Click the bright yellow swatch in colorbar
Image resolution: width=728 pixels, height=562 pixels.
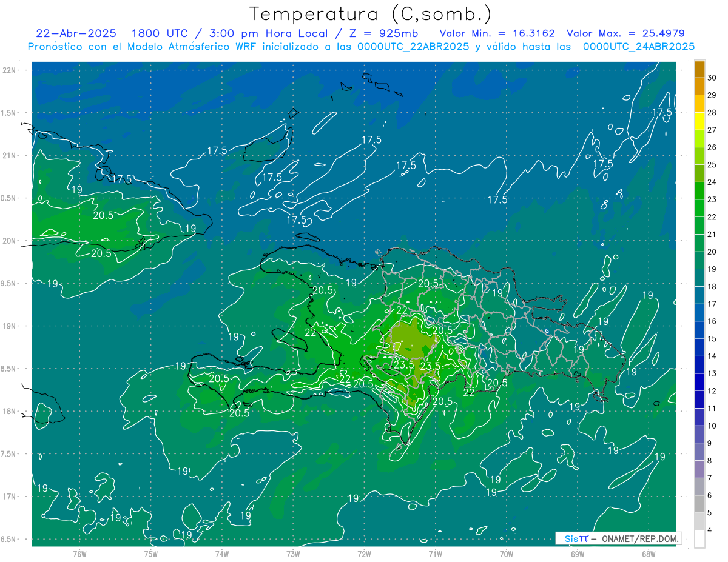point(699,121)
